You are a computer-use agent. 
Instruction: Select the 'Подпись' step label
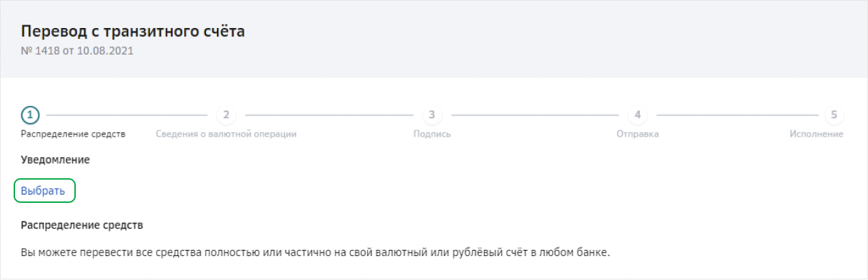(x=432, y=134)
